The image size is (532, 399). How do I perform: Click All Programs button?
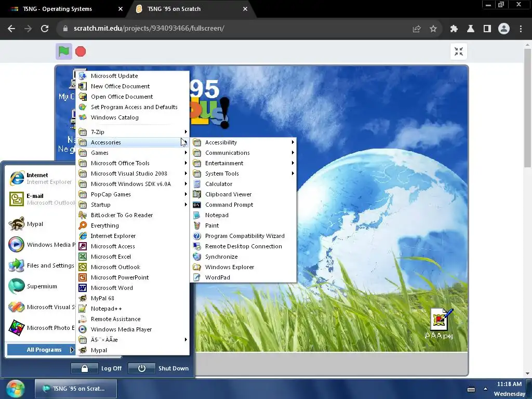pos(41,350)
